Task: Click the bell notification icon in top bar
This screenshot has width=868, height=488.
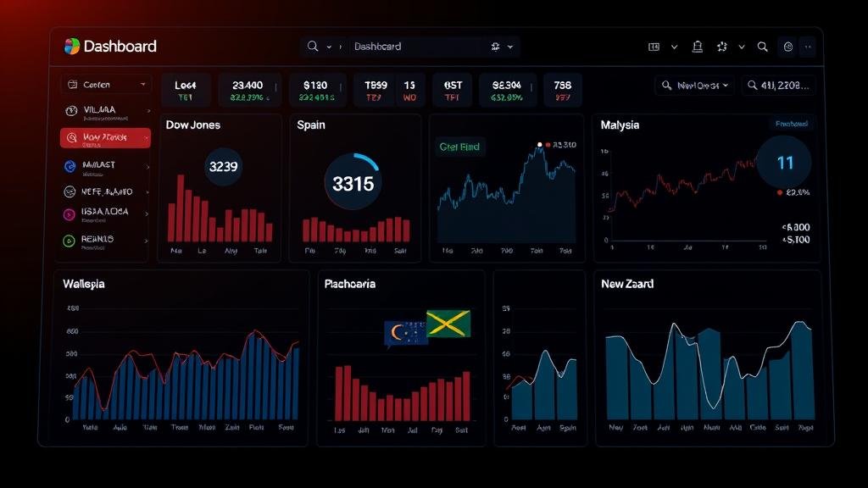Action: [x=698, y=47]
